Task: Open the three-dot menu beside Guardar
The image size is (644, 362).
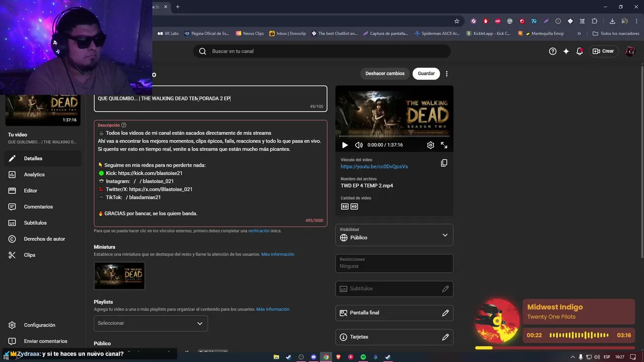Action: pyautogui.click(x=447, y=73)
